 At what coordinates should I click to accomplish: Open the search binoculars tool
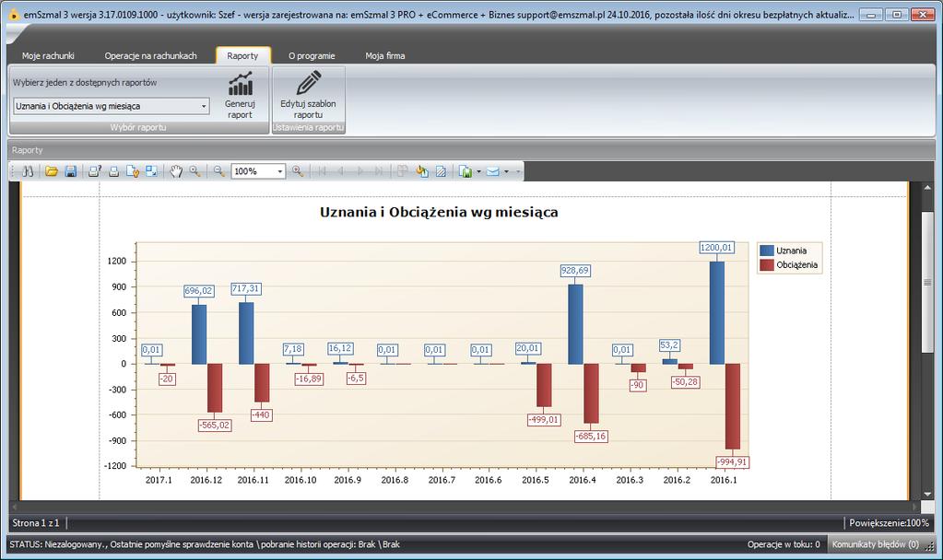click(28, 171)
